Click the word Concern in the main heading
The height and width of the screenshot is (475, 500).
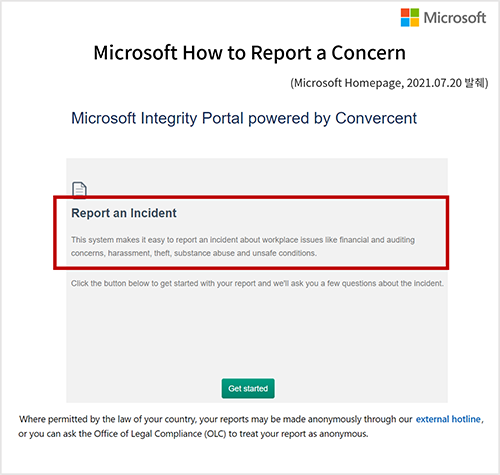click(x=368, y=53)
